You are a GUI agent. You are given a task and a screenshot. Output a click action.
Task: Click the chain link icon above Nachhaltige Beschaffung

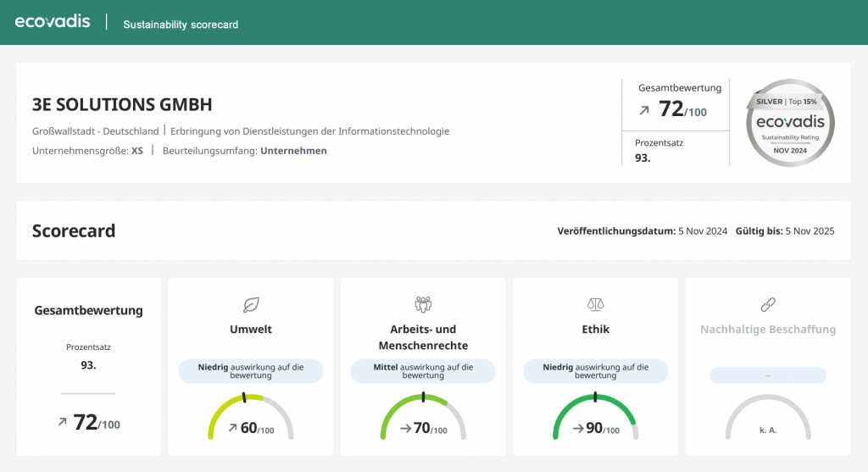click(768, 304)
